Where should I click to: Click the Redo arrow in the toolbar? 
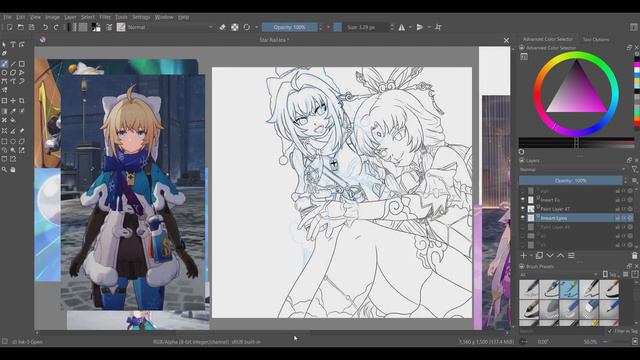(56, 27)
